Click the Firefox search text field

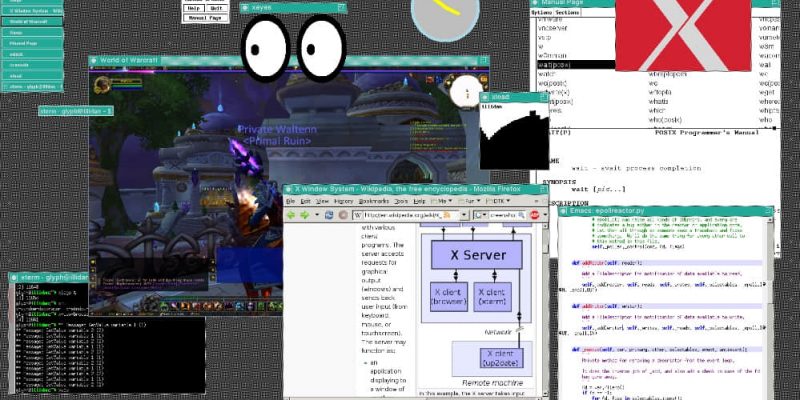coord(504,215)
